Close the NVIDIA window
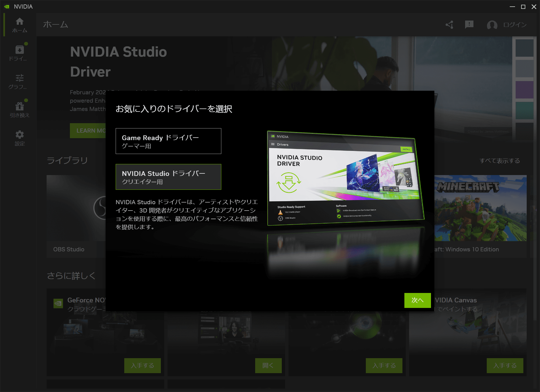The image size is (540, 392). coord(534,7)
